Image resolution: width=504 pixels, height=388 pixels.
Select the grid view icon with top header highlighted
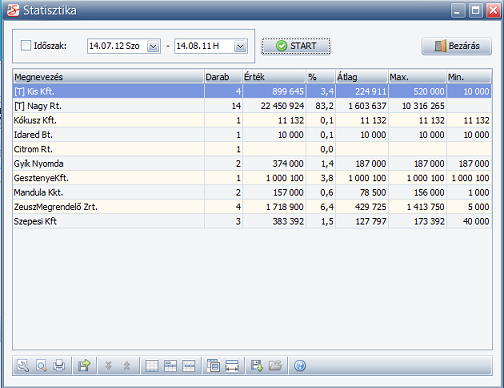pos(170,366)
